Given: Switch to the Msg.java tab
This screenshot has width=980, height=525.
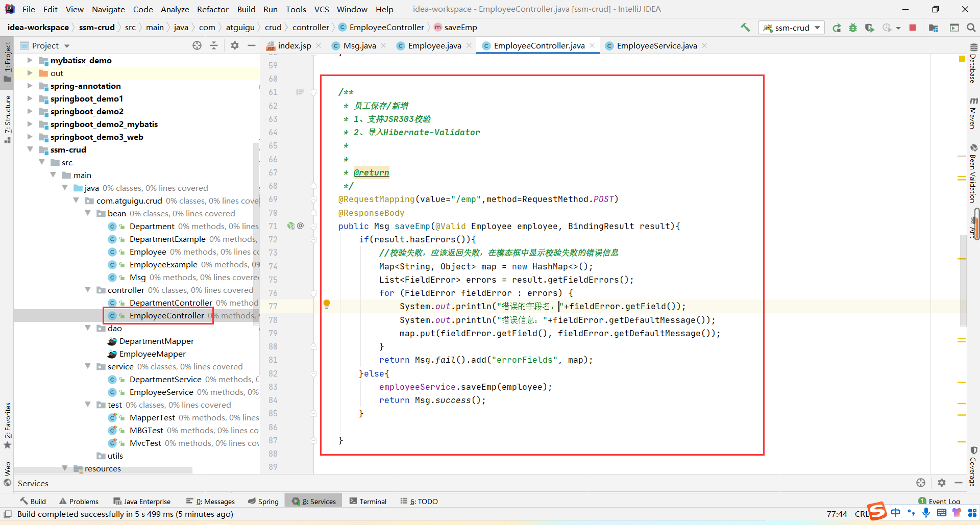Looking at the screenshot, I should (x=359, y=45).
